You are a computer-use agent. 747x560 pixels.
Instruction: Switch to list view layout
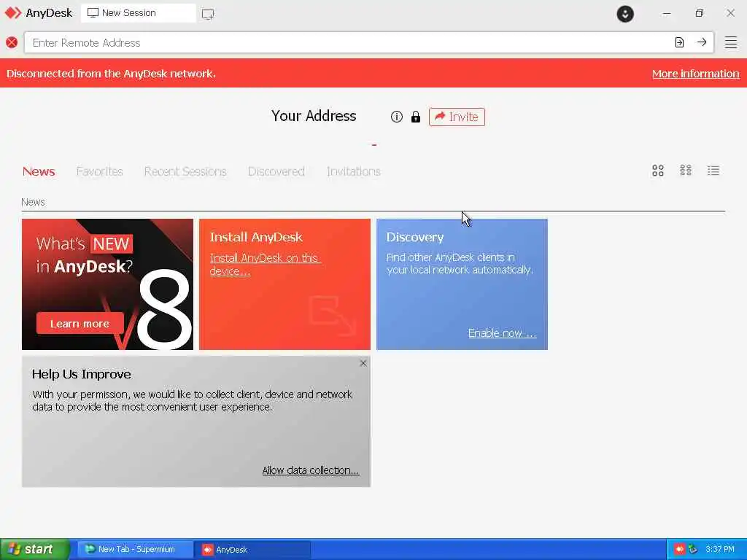[713, 171]
